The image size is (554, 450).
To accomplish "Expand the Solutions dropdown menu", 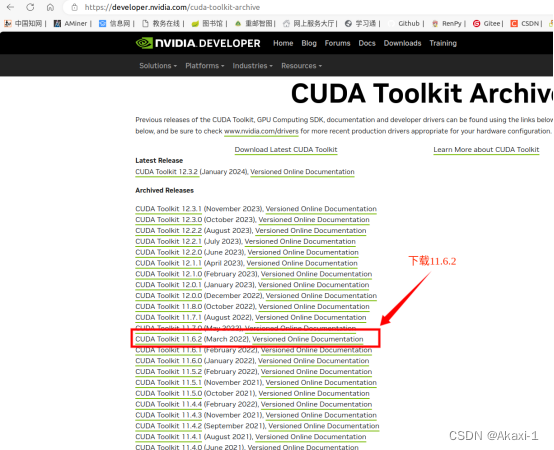I will click(158, 66).
